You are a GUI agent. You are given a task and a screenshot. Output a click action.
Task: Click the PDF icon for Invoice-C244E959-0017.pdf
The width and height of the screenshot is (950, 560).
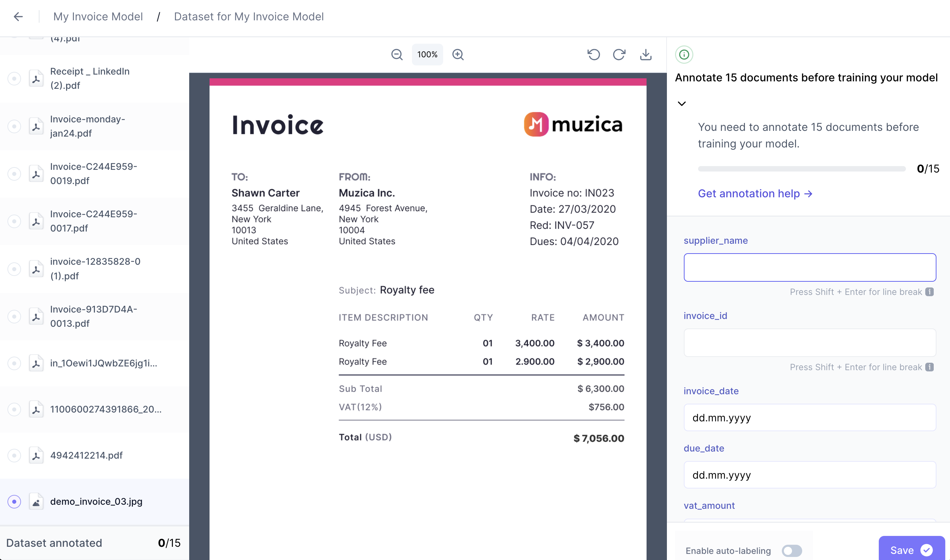[36, 221]
